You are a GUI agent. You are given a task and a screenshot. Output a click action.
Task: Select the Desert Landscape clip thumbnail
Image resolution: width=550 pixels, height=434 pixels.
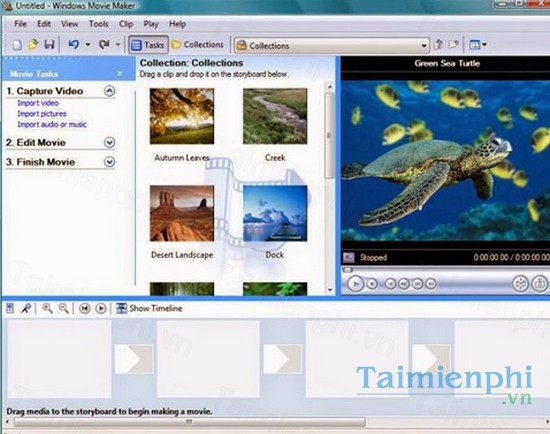point(182,213)
